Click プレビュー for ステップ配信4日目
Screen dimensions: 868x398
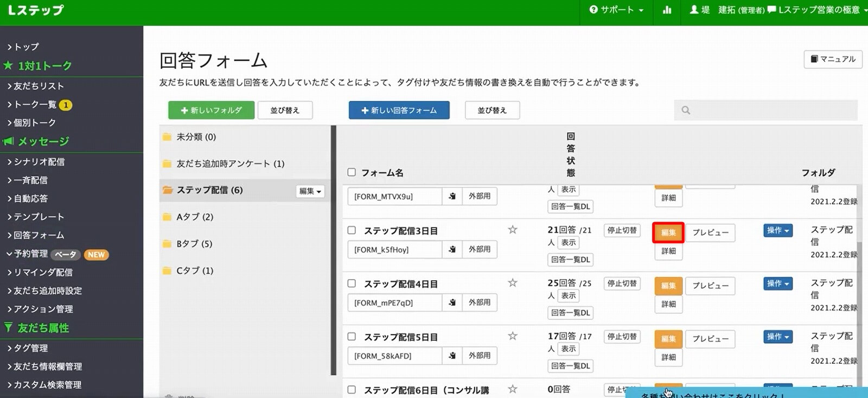coord(710,286)
